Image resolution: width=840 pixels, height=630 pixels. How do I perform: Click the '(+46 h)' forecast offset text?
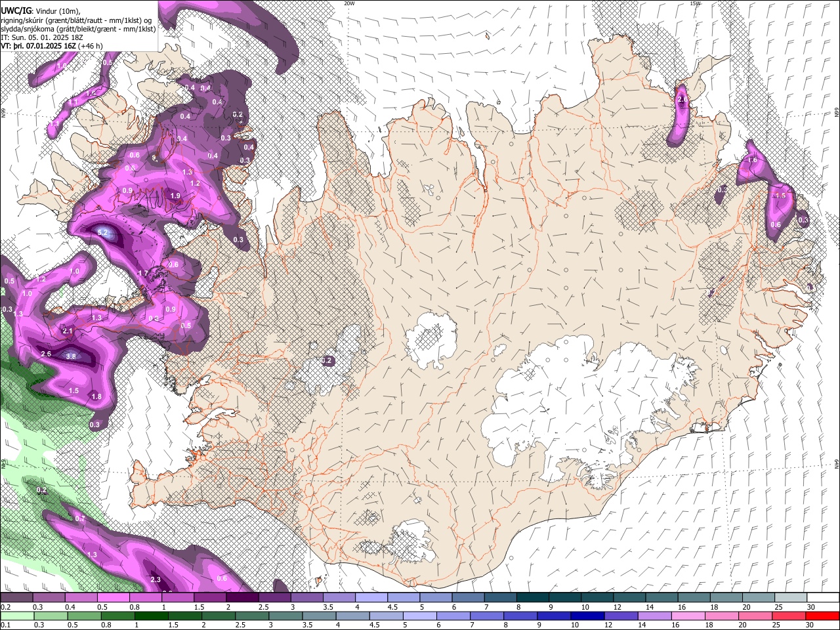pos(90,46)
